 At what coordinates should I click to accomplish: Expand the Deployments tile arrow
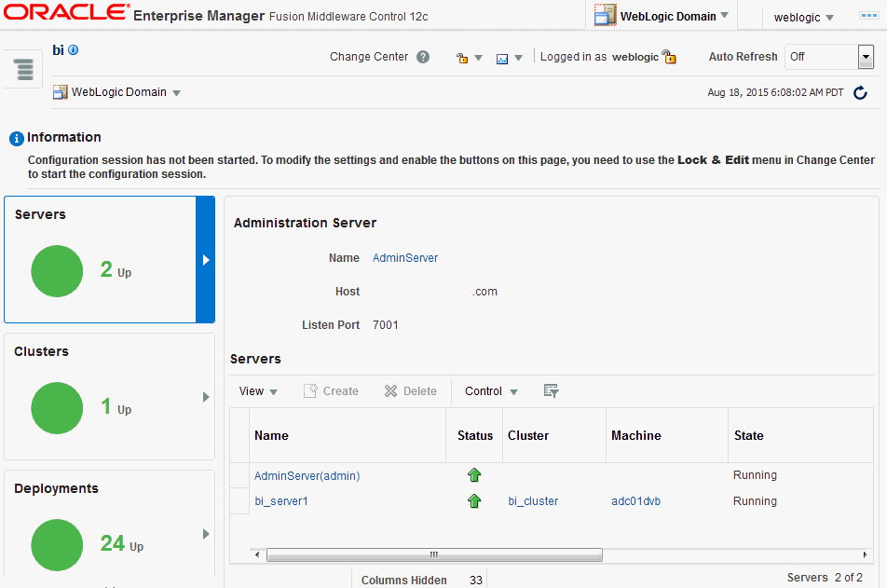coord(206,534)
